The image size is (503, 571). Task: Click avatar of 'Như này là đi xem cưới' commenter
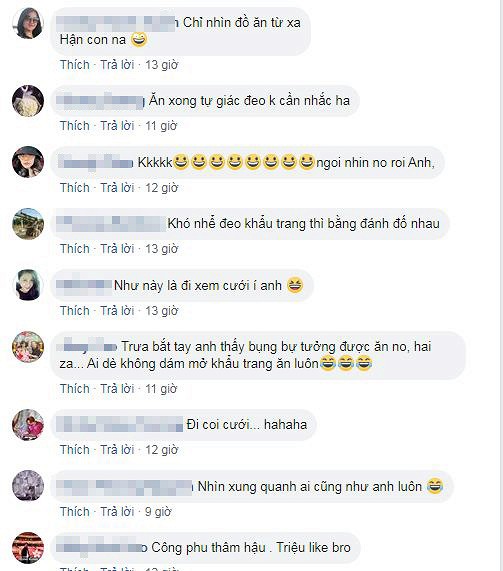(x=28, y=285)
